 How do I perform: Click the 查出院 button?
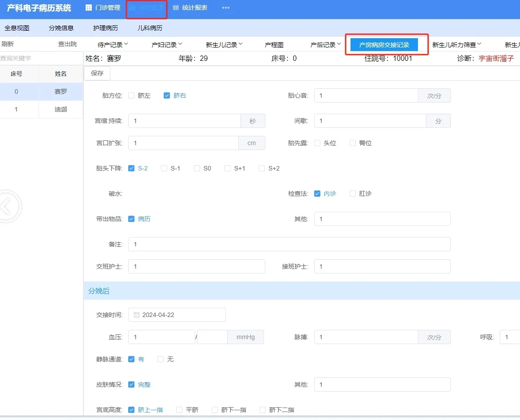tap(67, 44)
